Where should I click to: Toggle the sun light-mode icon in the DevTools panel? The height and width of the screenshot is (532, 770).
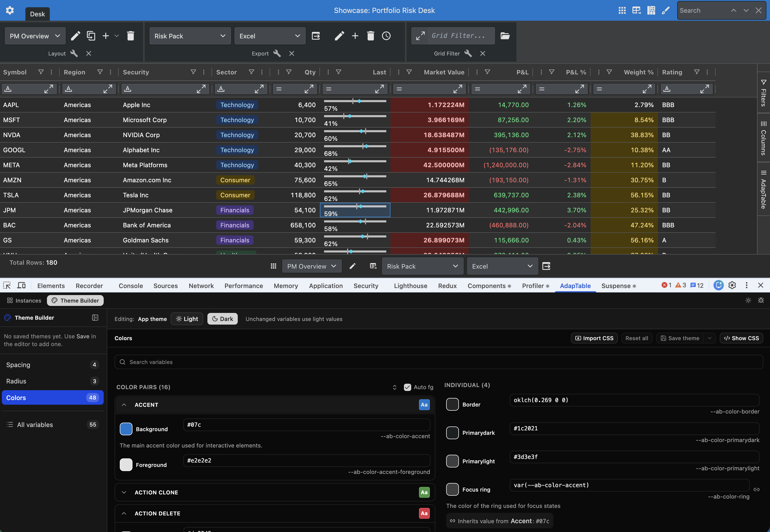click(x=748, y=300)
